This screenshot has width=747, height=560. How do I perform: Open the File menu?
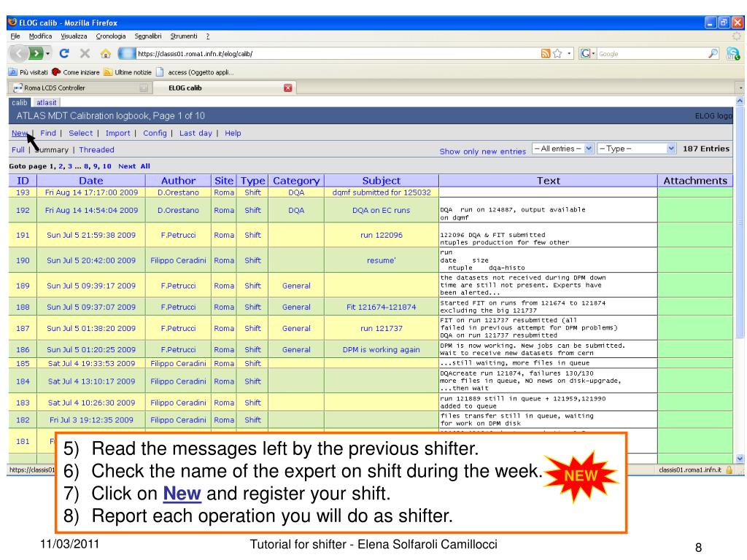pyautogui.click(x=15, y=36)
